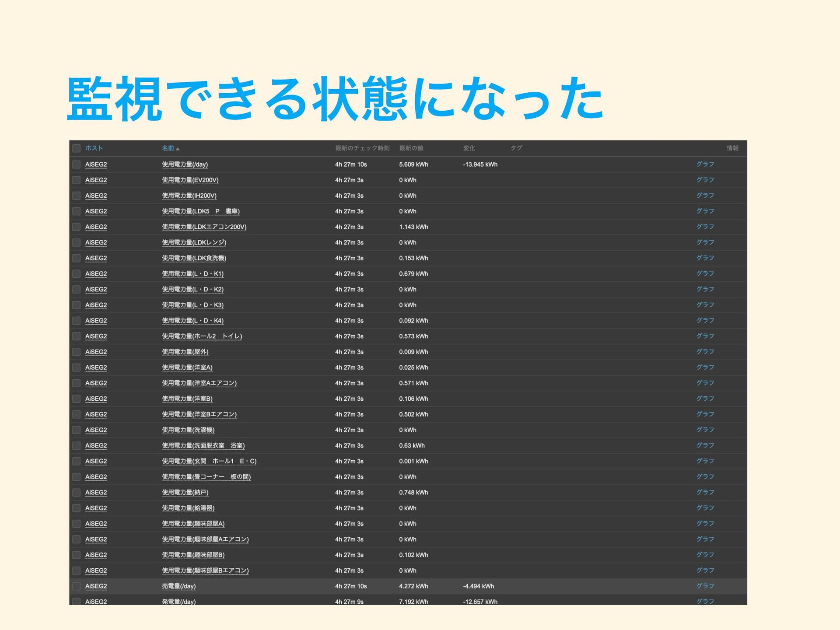Toggle the select-all checkbox in the table header
This screenshot has height=630, width=840.
[77, 148]
